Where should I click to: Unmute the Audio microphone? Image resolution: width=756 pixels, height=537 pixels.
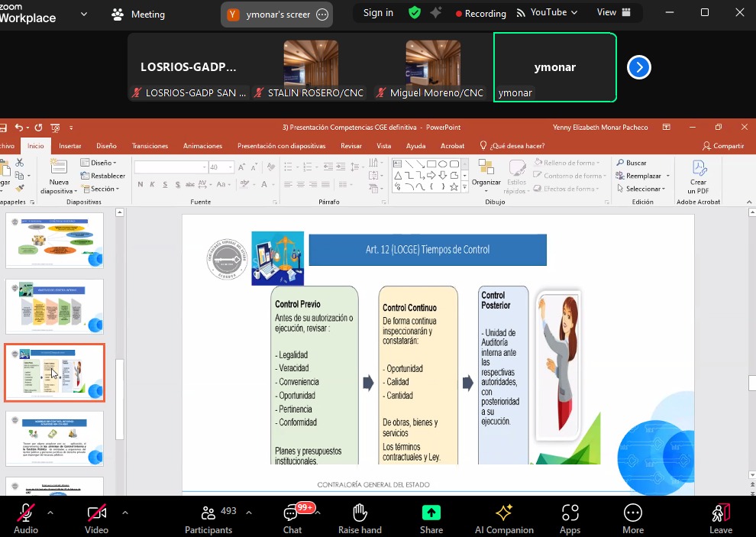pyautogui.click(x=26, y=513)
